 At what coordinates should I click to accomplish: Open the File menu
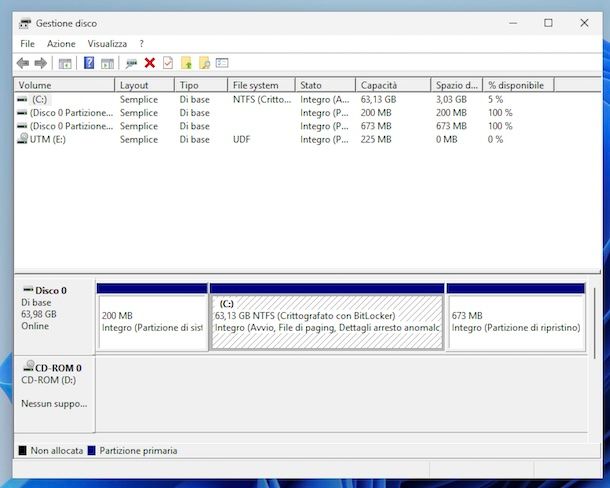[x=27, y=44]
